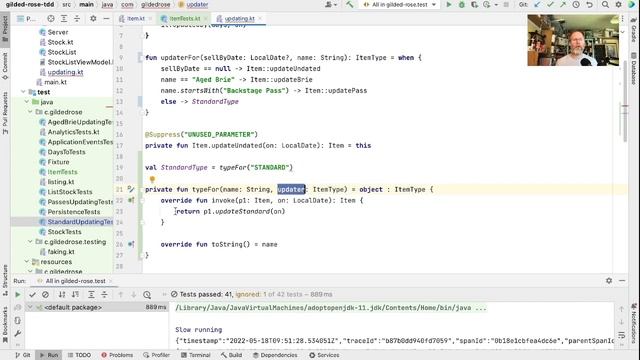Open the Problems tool window tab
Viewport: 640px width, 360px height.
coord(117,355)
